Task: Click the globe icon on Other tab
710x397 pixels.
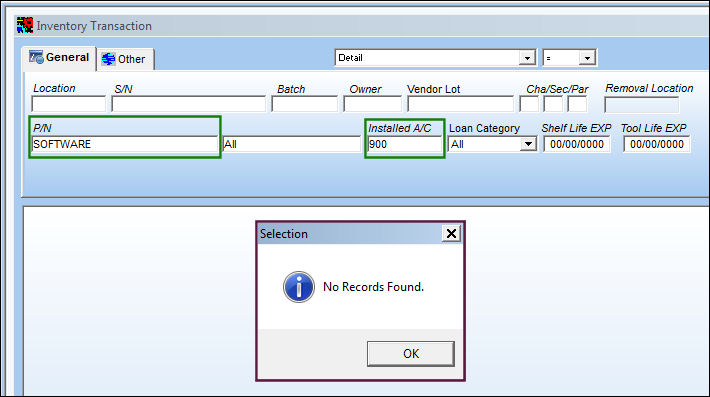Action: point(108,59)
